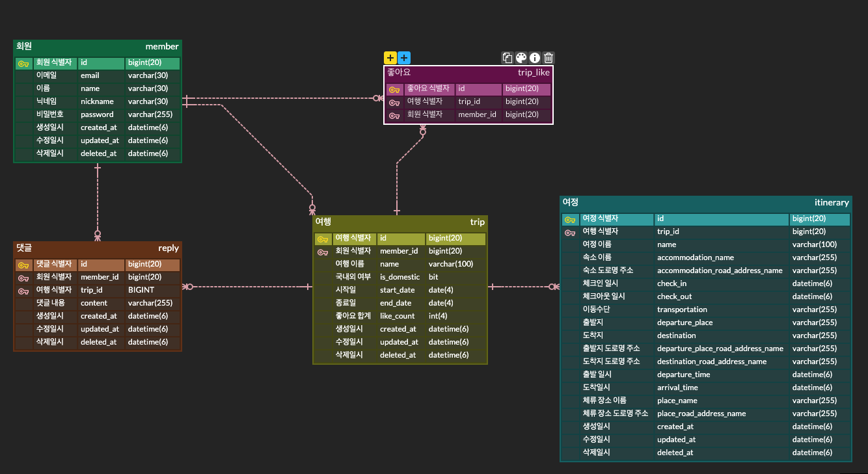The width and height of the screenshot is (868, 474).
Task: Click the blue plus button above trip_like table
Action: click(x=404, y=58)
